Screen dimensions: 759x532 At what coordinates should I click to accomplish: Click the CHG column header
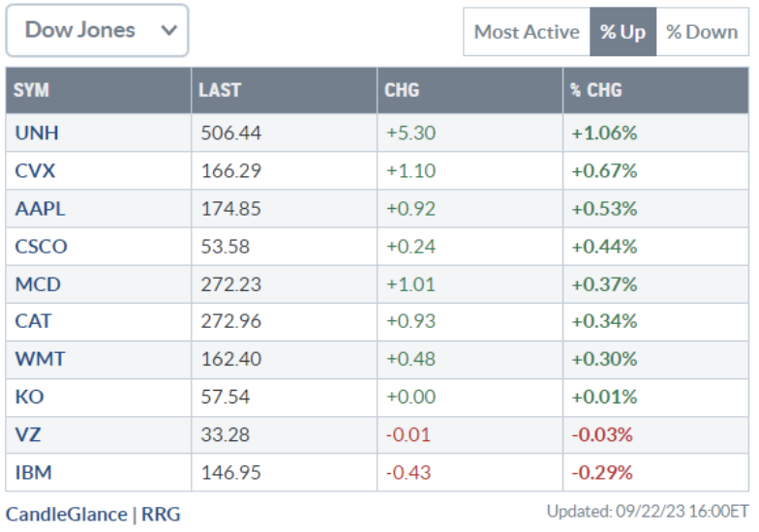pos(402,91)
